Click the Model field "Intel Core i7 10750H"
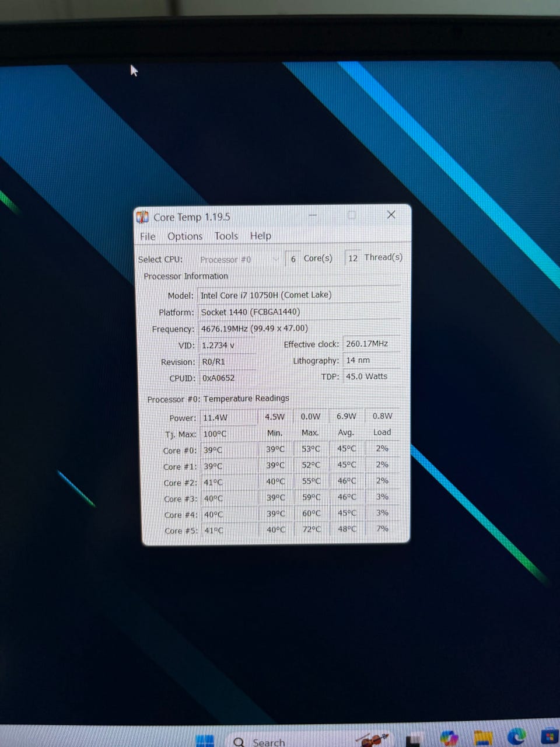Viewport: 560px width, 747px height. pos(299,295)
